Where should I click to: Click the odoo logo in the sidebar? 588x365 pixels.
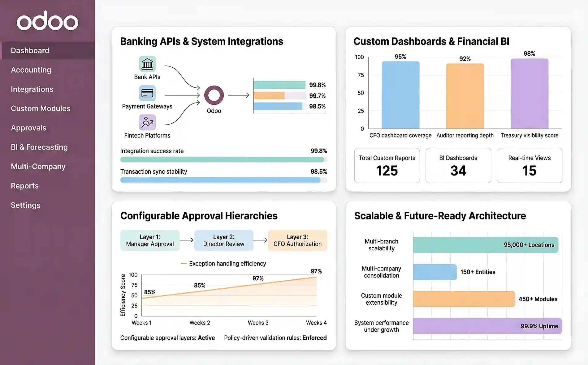[x=47, y=21]
